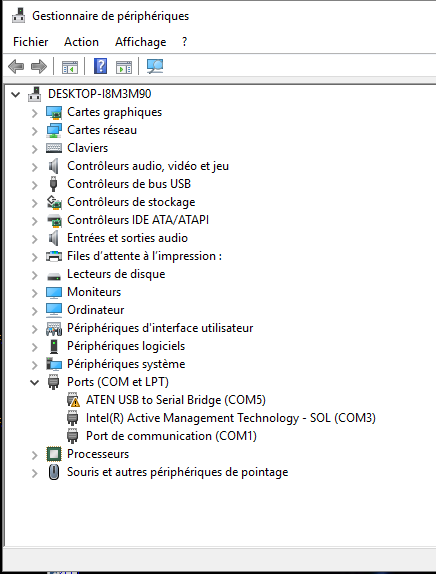Open the Action menu
This screenshot has height=574, width=436.
[81, 42]
